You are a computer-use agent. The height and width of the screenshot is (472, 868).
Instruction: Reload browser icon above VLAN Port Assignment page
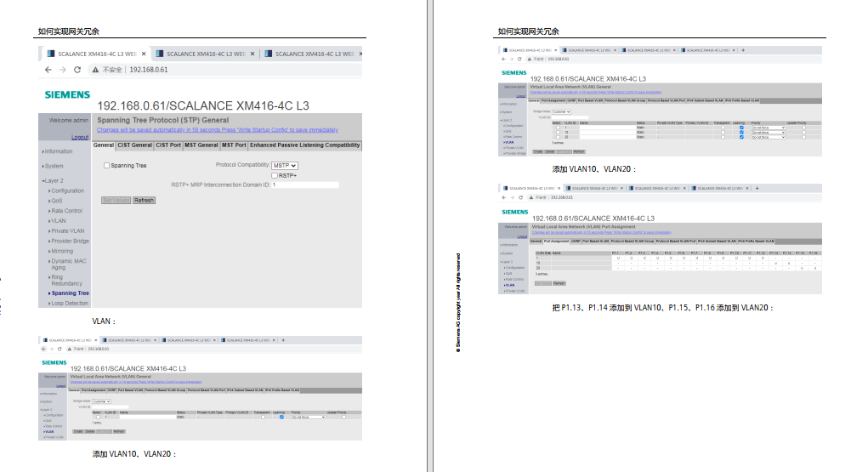pos(520,197)
